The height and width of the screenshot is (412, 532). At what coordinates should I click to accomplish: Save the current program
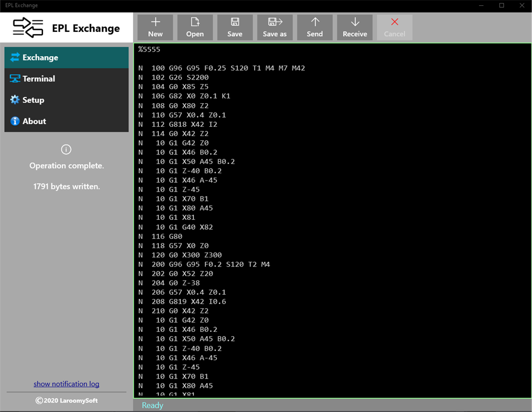235,27
